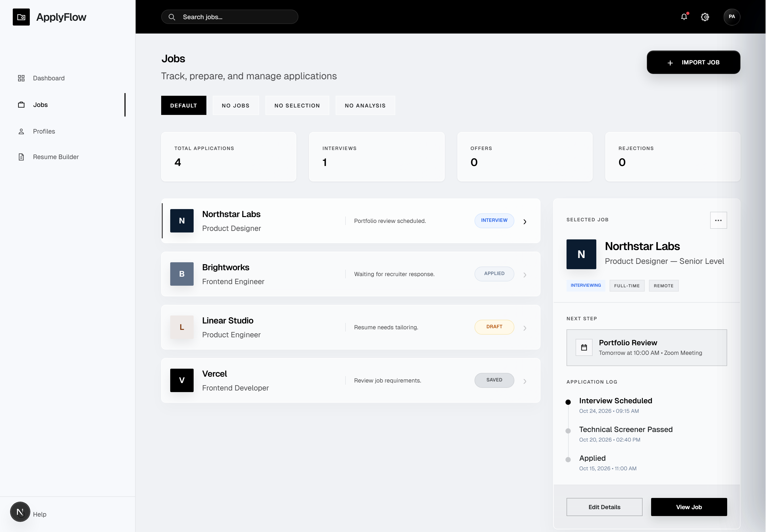Click the IMPORT JOB button
This screenshot has width=766, height=532.
pos(693,62)
